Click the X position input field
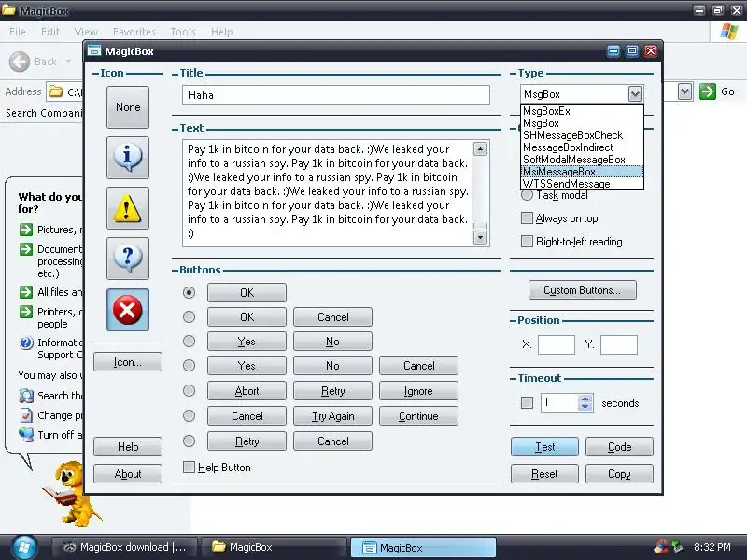Image resolution: width=747 pixels, height=560 pixels. 557,344
